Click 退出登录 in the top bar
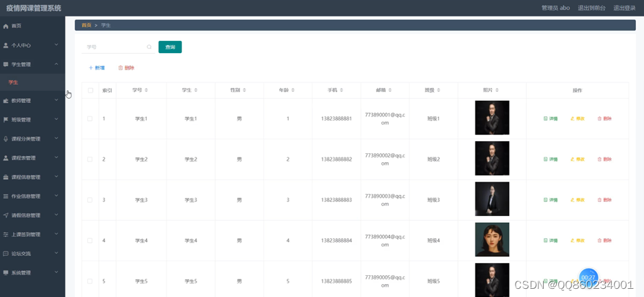The height and width of the screenshot is (297, 644). [624, 7]
